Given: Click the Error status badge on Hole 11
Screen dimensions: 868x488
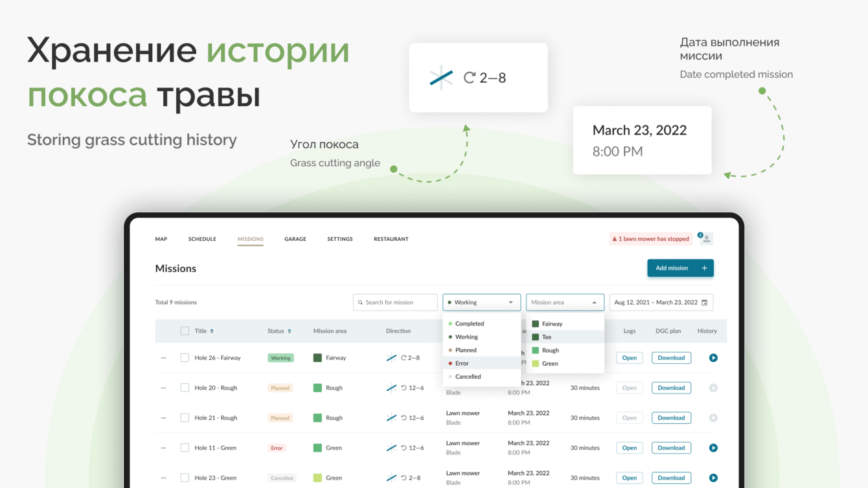Looking at the screenshot, I should (277, 448).
